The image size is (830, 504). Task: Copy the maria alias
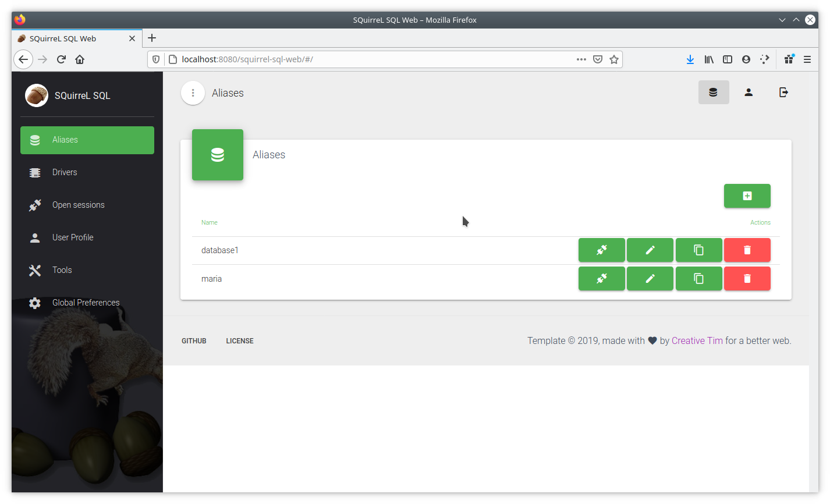(699, 279)
